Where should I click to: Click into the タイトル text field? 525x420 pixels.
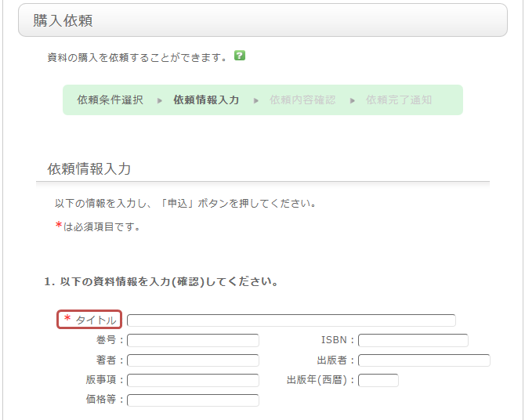(x=291, y=320)
